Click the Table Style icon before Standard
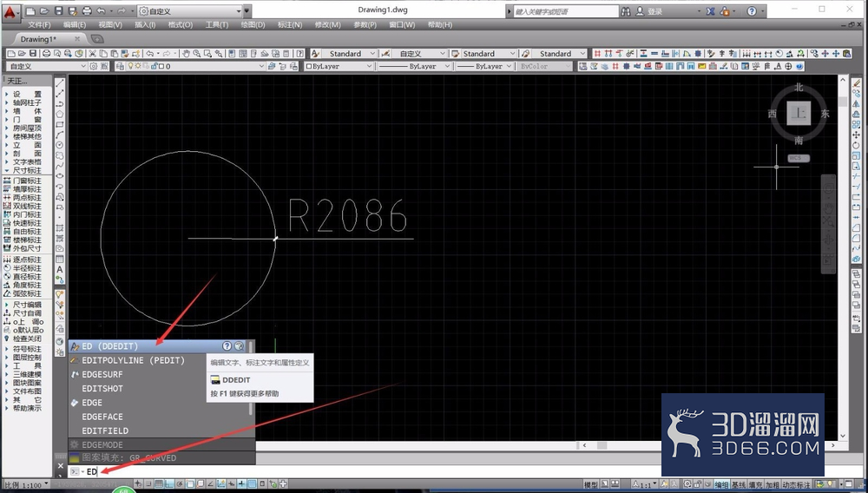Screen dimensions: 868x493 click(456, 54)
